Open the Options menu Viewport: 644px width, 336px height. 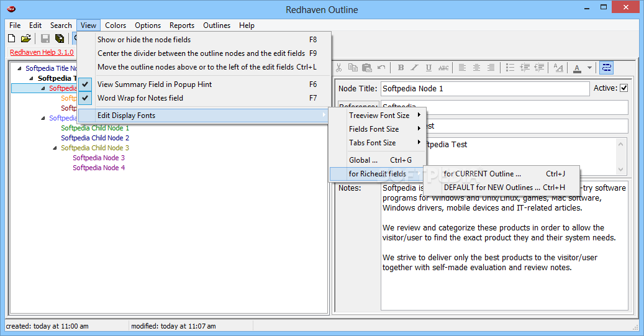pyautogui.click(x=148, y=25)
